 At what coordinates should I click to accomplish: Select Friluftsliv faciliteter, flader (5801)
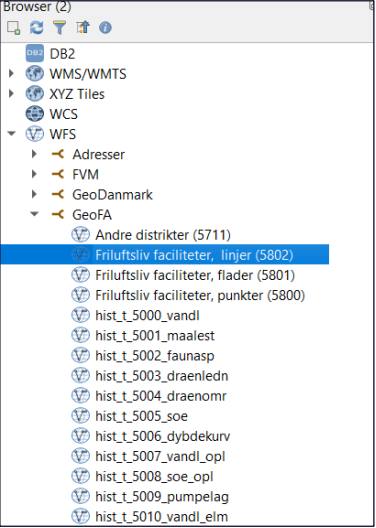point(195,275)
